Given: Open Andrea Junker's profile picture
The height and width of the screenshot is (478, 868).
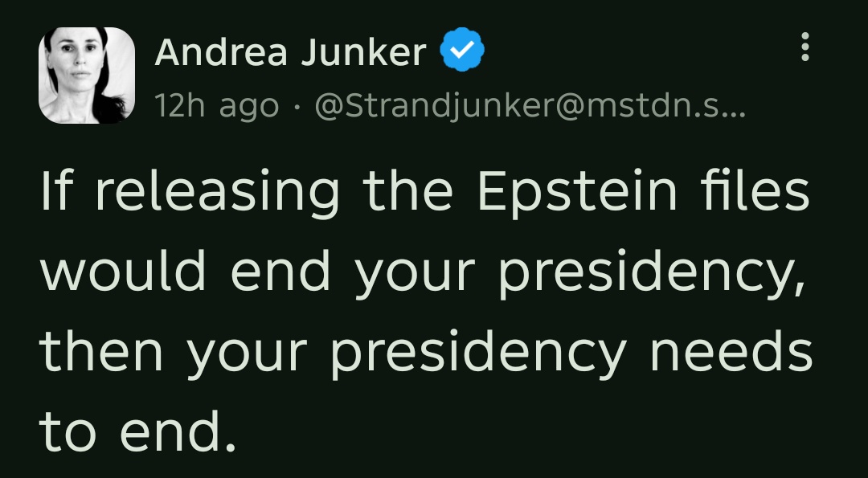Looking at the screenshot, I should pos(86,76).
